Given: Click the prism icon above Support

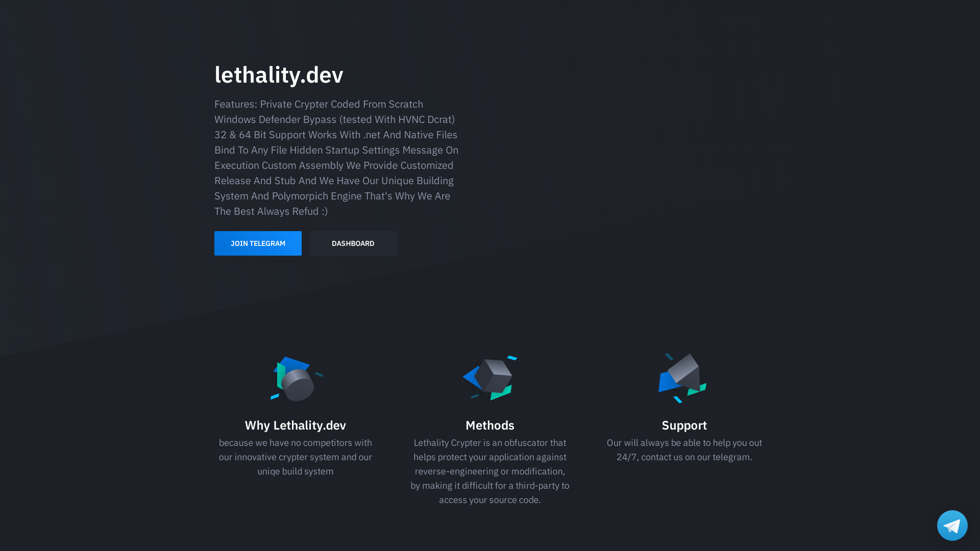Looking at the screenshot, I should tap(683, 378).
